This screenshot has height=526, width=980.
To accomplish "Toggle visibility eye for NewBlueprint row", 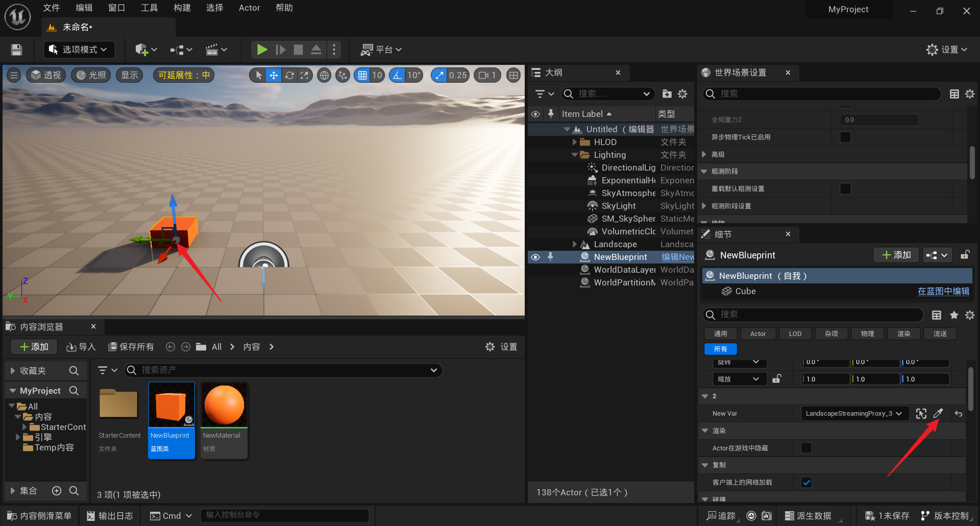I will pyautogui.click(x=535, y=257).
